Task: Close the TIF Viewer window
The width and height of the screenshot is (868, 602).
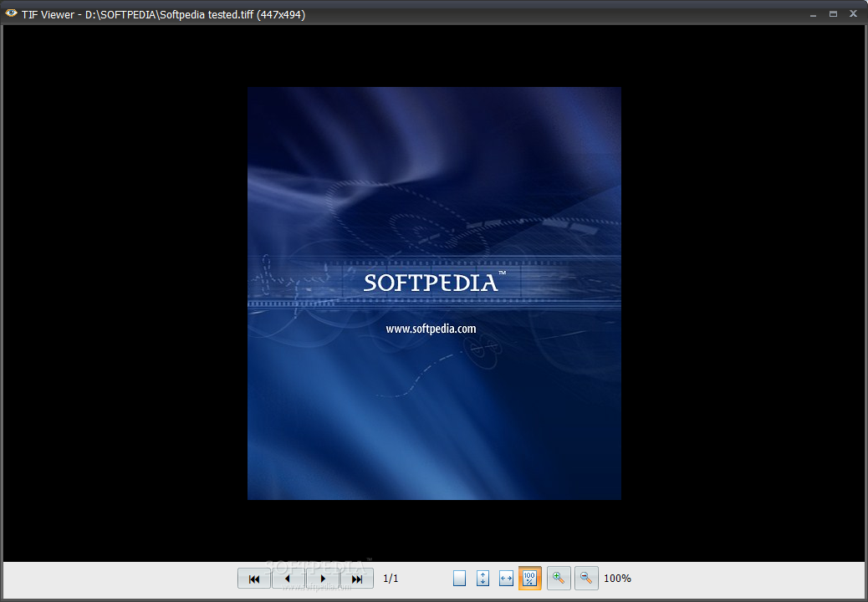Action: point(853,14)
